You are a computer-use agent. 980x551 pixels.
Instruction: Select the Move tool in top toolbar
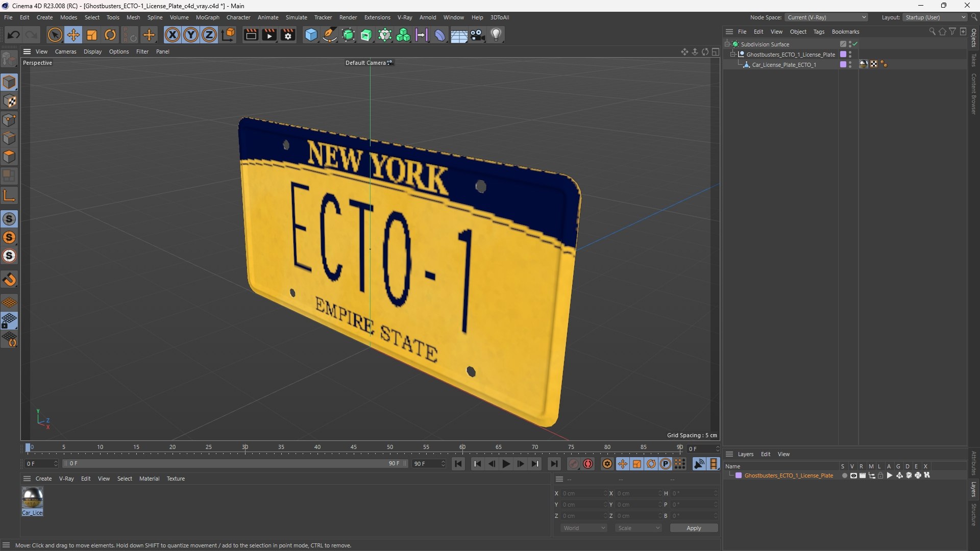coord(73,35)
